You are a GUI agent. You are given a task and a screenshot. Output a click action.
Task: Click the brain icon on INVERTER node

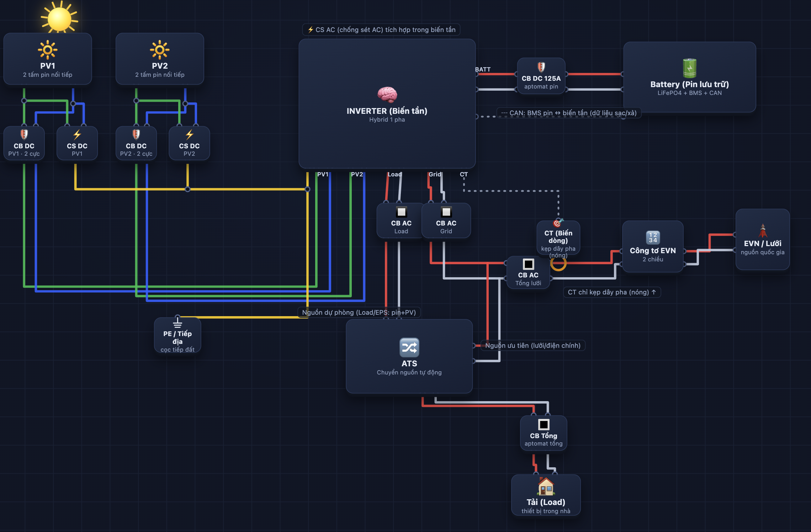coord(387,95)
